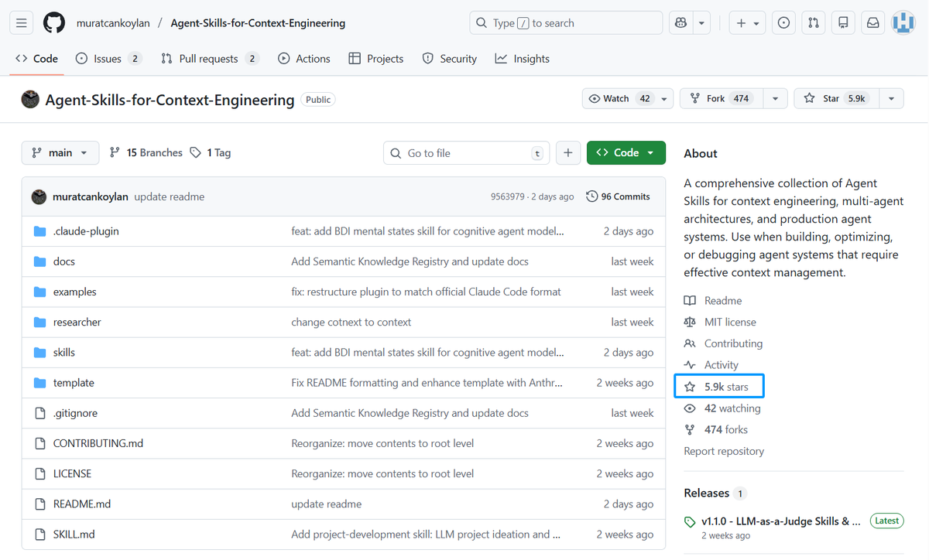The width and height of the screenshot is (929, 560).
Task: Open the skills folder
Action: pos(64,353)
